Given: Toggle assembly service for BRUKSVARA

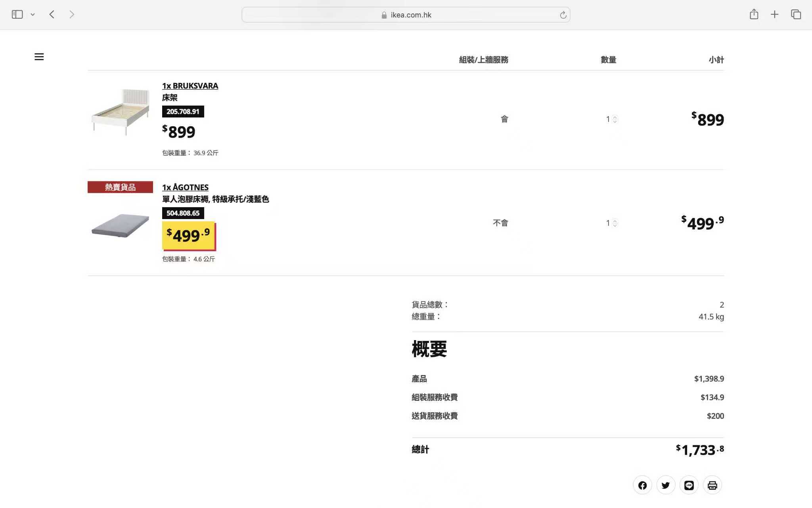Looking at the screenshot, I should (504, 119).
